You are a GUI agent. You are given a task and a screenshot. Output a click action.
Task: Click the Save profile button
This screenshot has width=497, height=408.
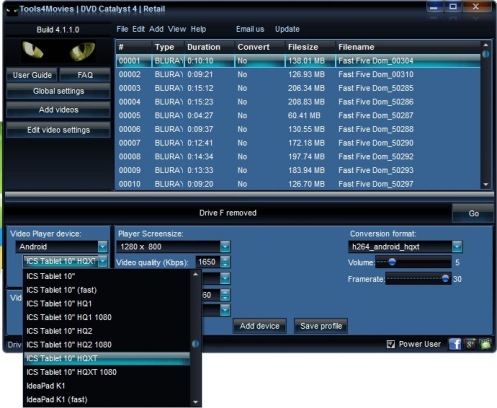pyautogui.click(x=321, y=326)
